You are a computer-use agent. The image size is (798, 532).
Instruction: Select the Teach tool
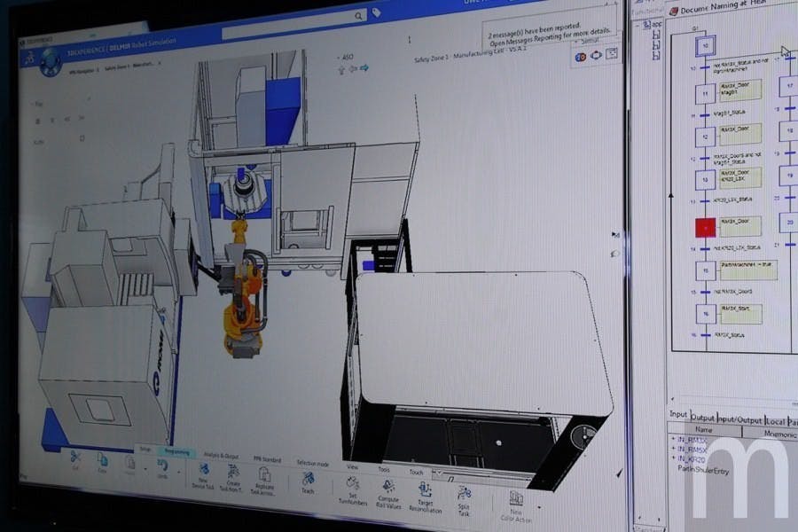click(308, 480)
